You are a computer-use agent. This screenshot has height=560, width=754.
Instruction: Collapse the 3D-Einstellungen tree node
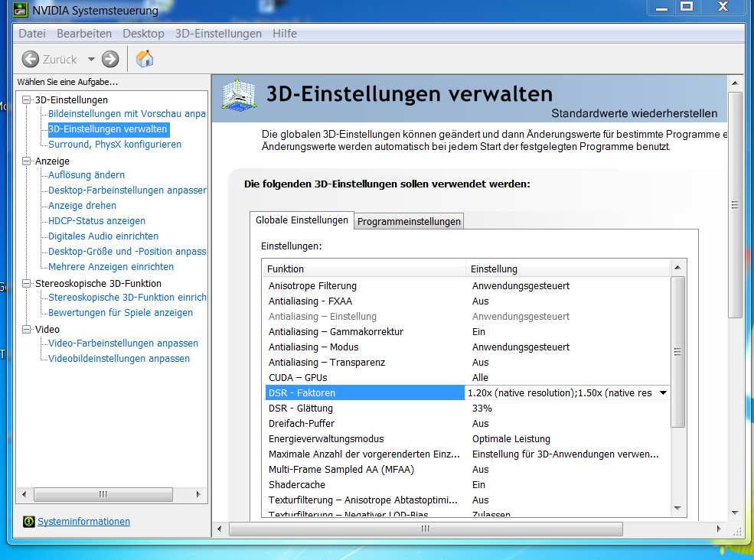pos(27,100)
